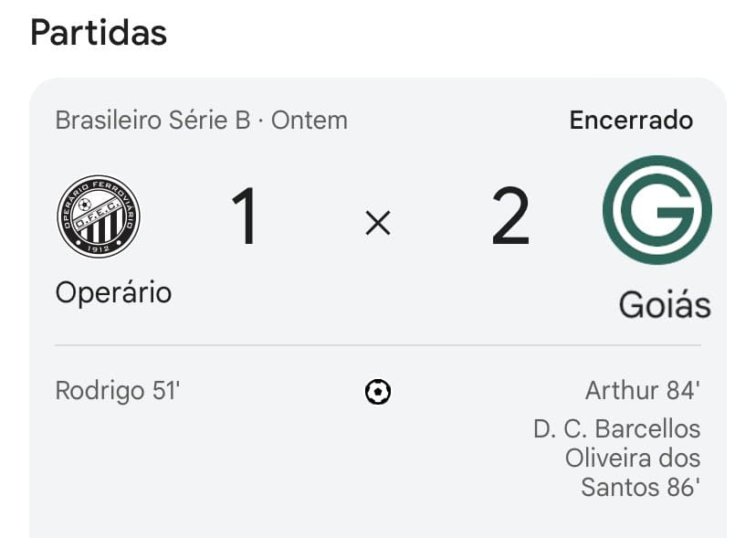Viewport: 756px width, 538px height.
Task: Click the 84' minute next to Arthur
Action: (x=683, y=391)
